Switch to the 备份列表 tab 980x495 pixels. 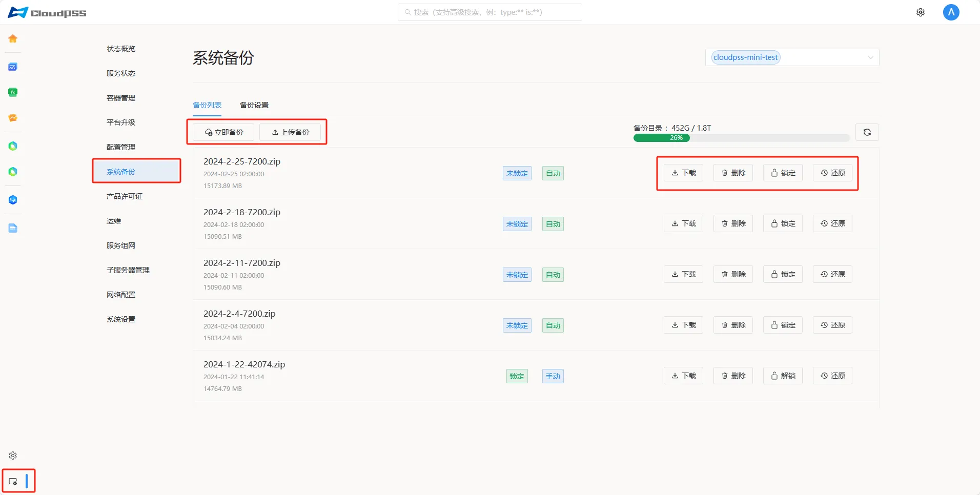pyautogui.click(x=207, y=105)
